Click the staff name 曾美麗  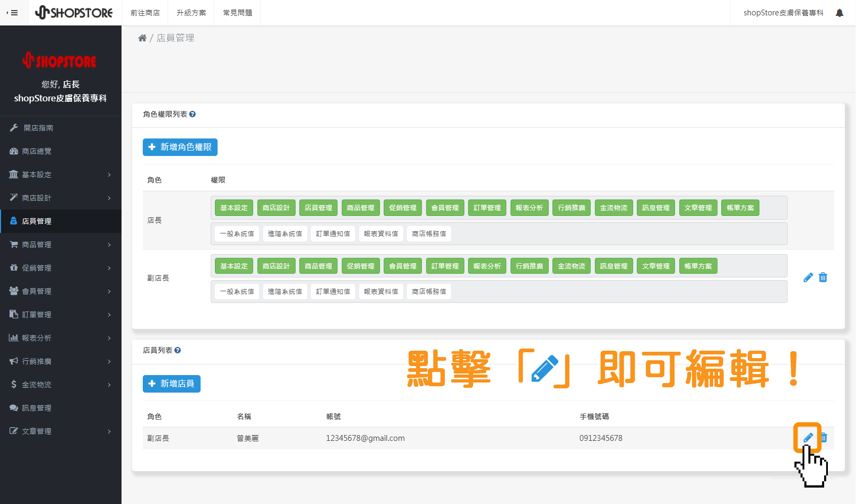tap(248, 438)
